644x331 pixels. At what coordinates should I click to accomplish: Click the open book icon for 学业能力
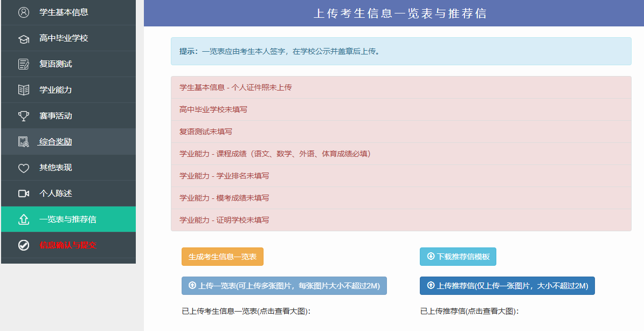click(x=24, y=90)
